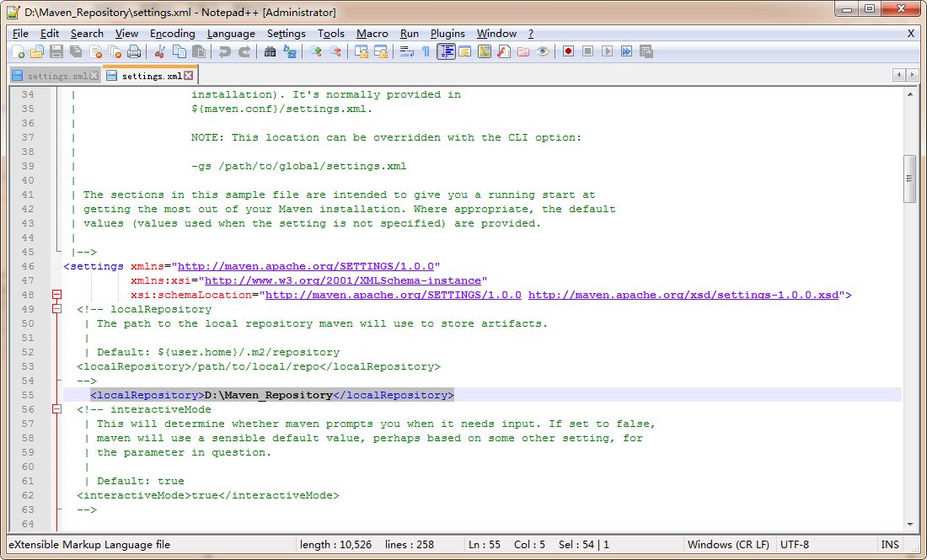Open the Plugins menu
The width and height of the screenshot is (927, 560).
click(447, 34)
